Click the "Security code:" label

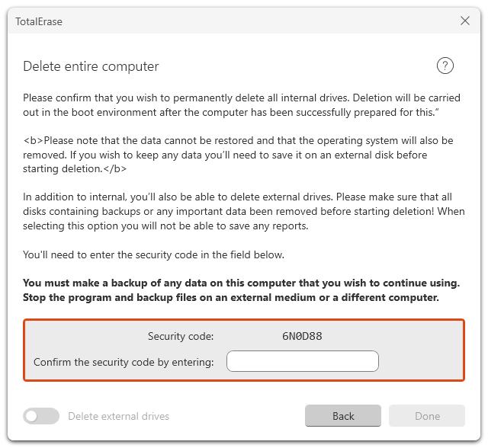[180, 336]
